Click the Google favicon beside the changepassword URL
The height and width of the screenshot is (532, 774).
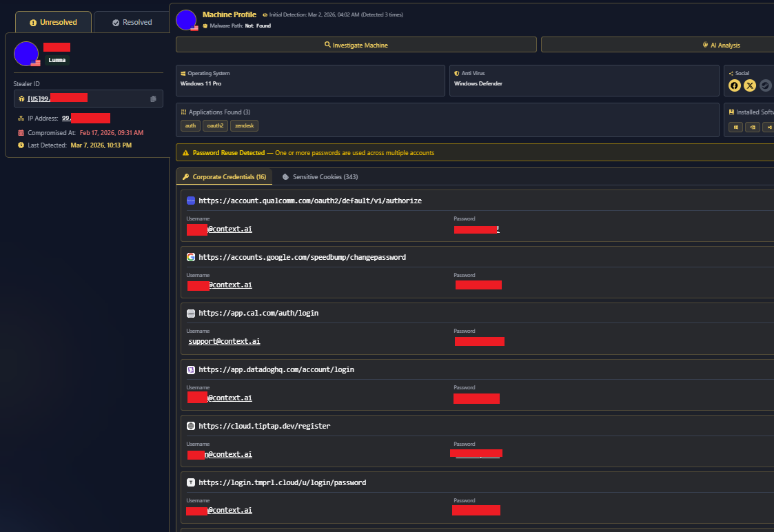[x=190, y=256]
